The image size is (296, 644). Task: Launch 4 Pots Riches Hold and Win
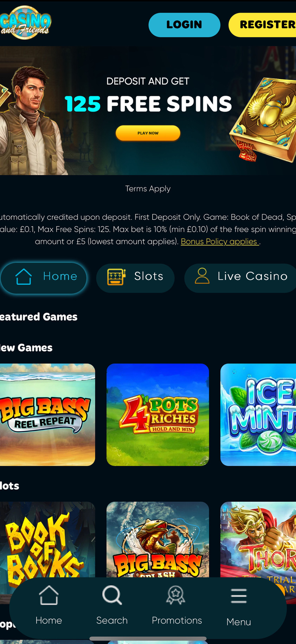pos(158,415)
